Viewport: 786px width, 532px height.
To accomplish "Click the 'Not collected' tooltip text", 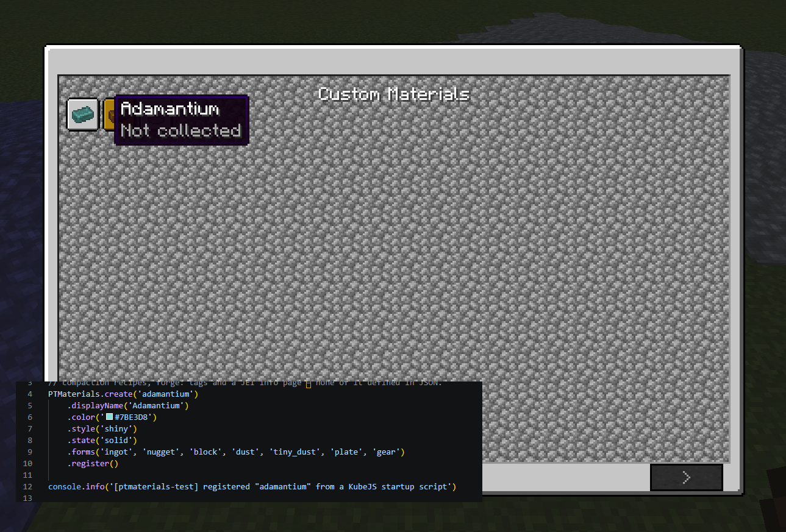I will pyautogui.click(x=180, y=130).
